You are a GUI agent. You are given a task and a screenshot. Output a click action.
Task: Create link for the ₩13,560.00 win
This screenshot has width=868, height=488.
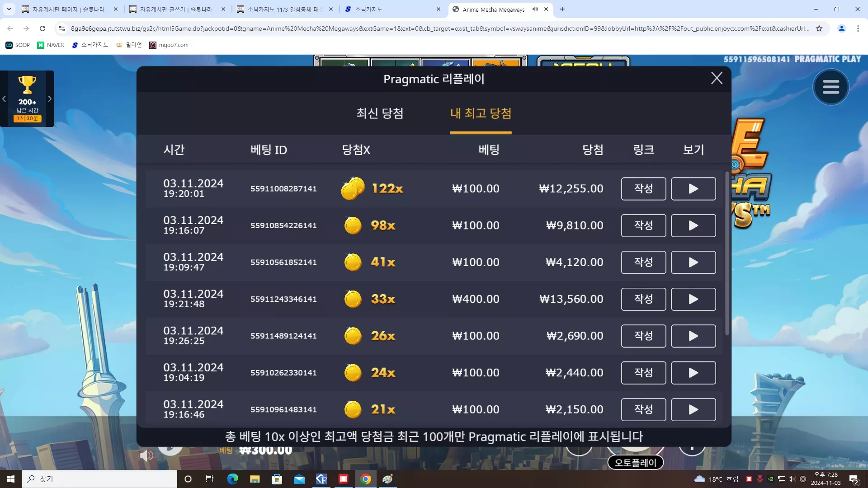pyautogui.click(x=643, y=299)
